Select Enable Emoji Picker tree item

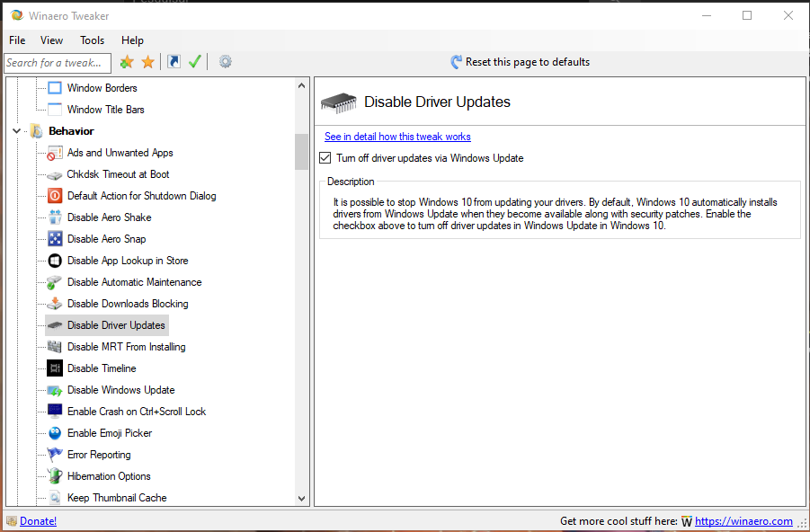(x=110, y=433)
